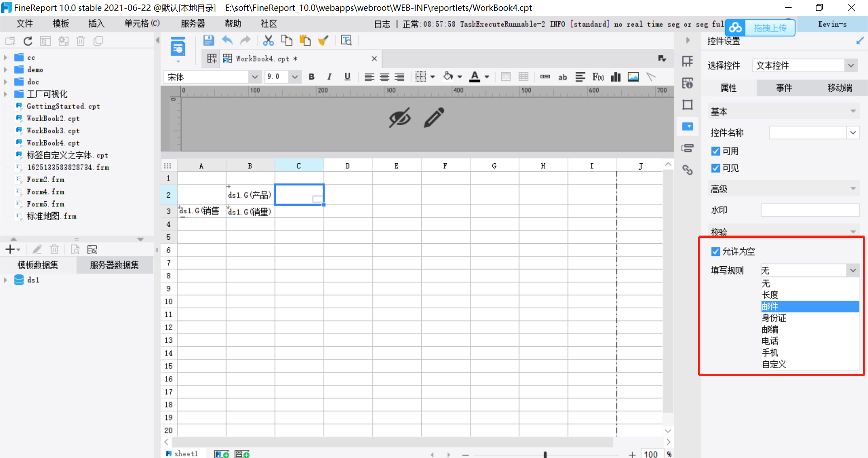The height and width of the screenshot is (458, 868).
Task: Select cell ds1.G(产品) in B2
Action: pos(250,195)
